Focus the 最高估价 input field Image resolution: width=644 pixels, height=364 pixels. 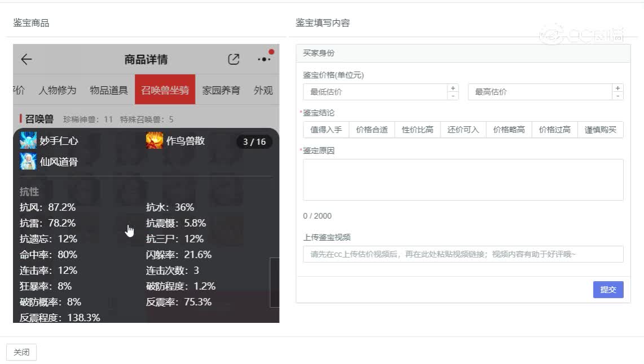(540, 92)
